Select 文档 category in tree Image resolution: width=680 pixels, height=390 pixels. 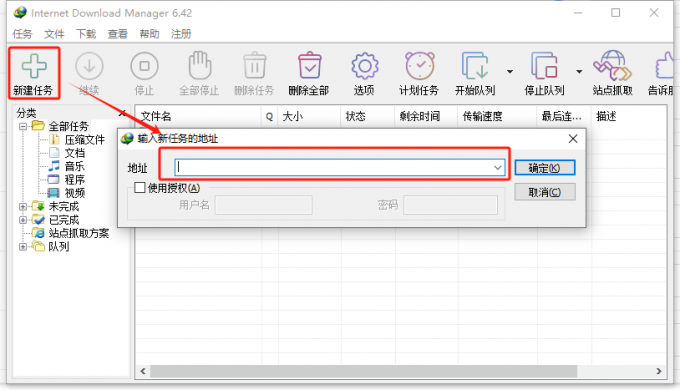click(75, 153)
